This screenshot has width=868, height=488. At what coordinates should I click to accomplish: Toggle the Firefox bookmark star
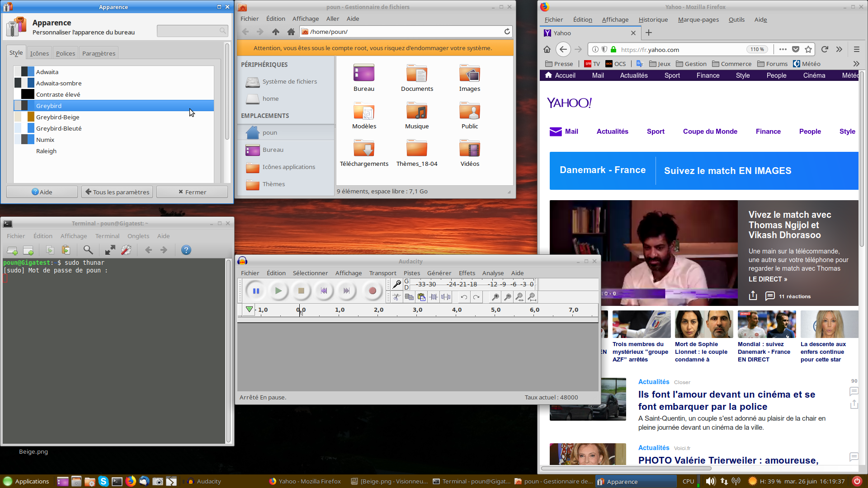click(808, 49)
